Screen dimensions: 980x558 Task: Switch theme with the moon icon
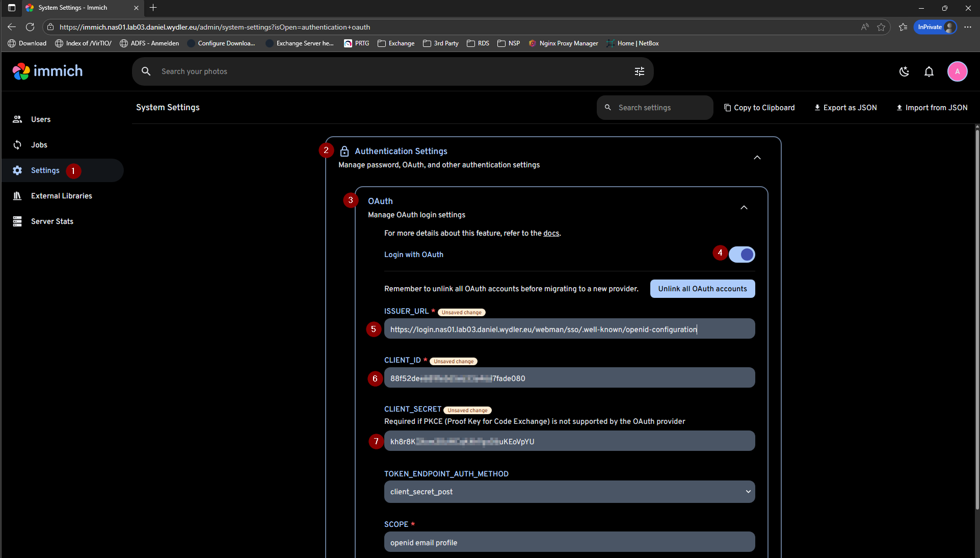904,71
